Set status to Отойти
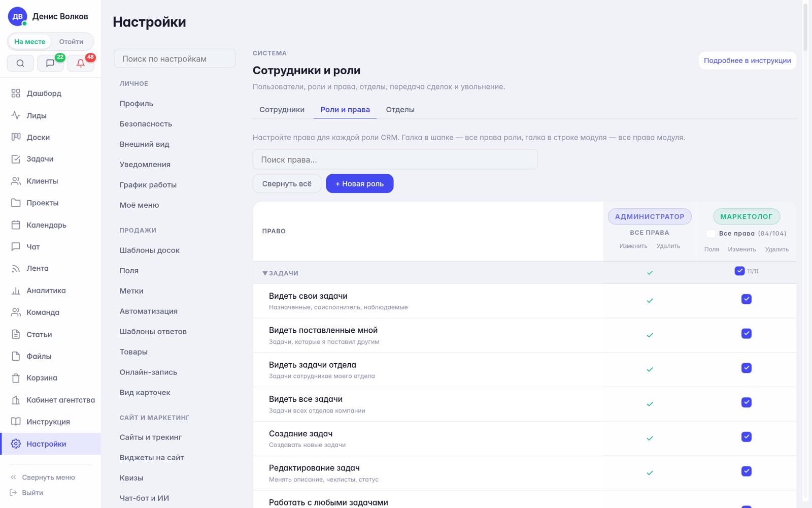 click(71, 42)
